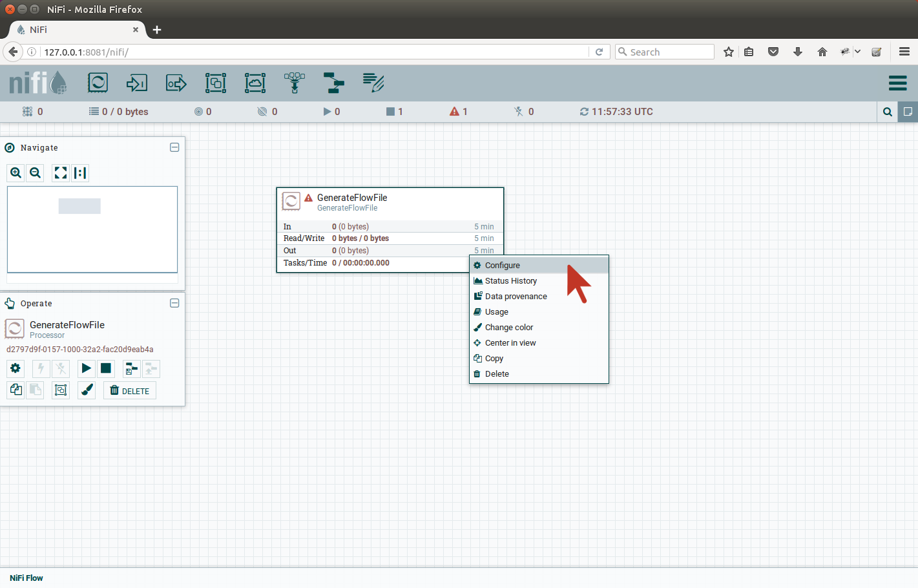This screenshot has width=918, height=588.
Task: Collapse the Navigate panel
Action: [x=174, y=147]
